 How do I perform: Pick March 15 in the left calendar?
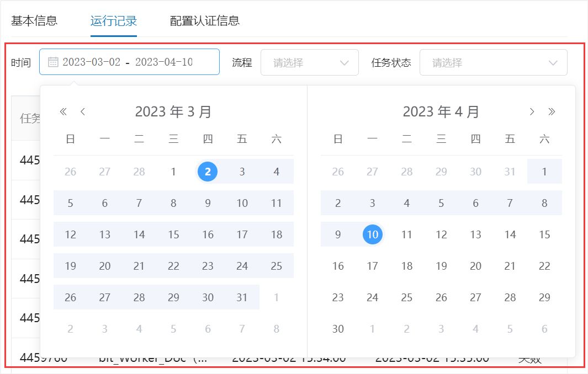(x=173, y=234)
